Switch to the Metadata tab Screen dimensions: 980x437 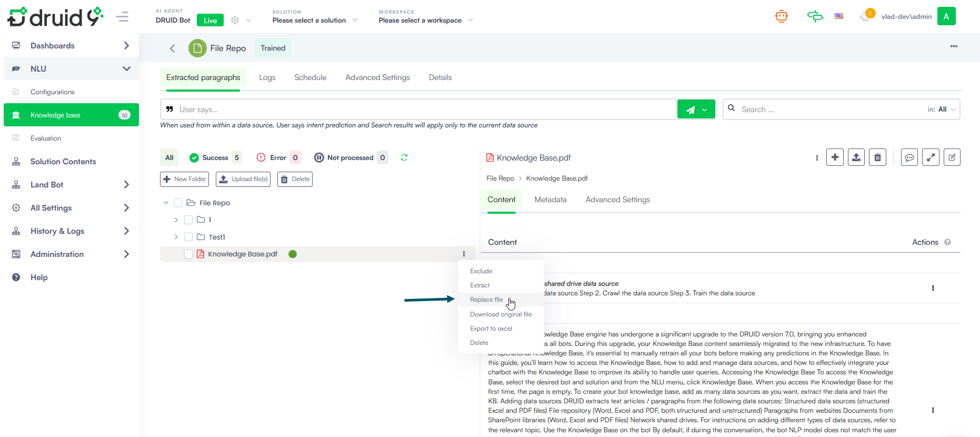click(550, 200)
